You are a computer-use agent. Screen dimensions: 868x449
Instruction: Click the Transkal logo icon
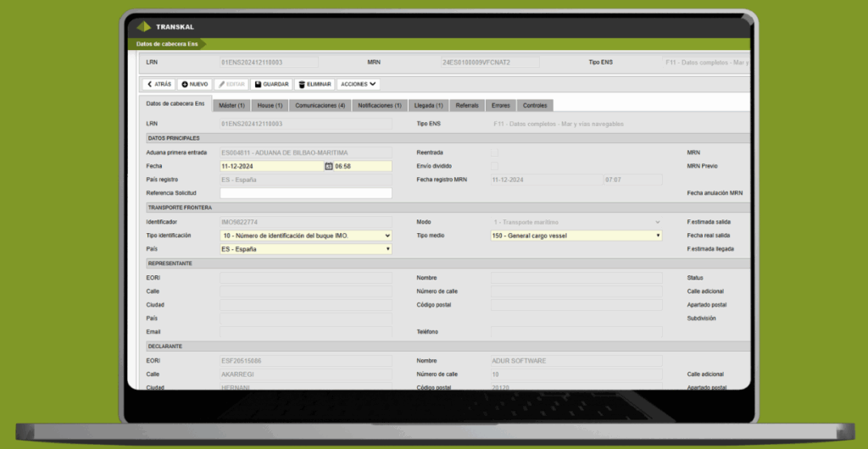pyautogui.click(x=144, y=26)
